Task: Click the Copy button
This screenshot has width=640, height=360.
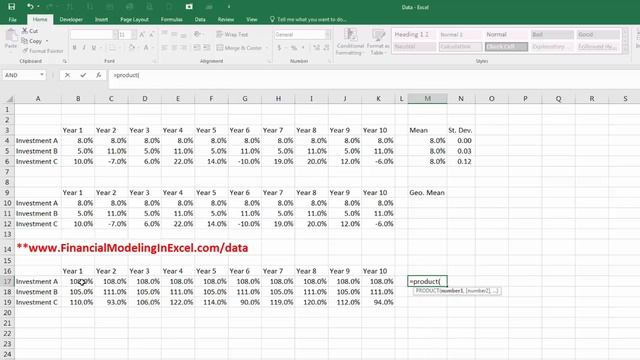Action: [x=32, y=41]
